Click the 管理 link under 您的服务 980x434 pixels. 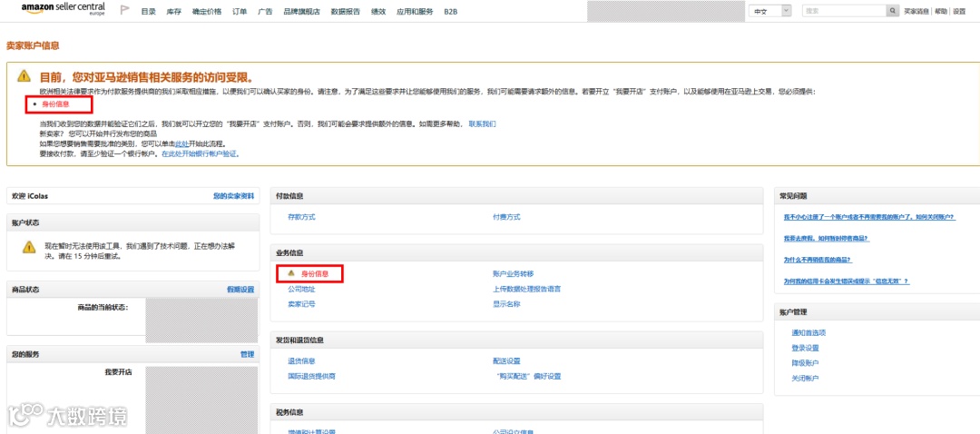[248, 355]
